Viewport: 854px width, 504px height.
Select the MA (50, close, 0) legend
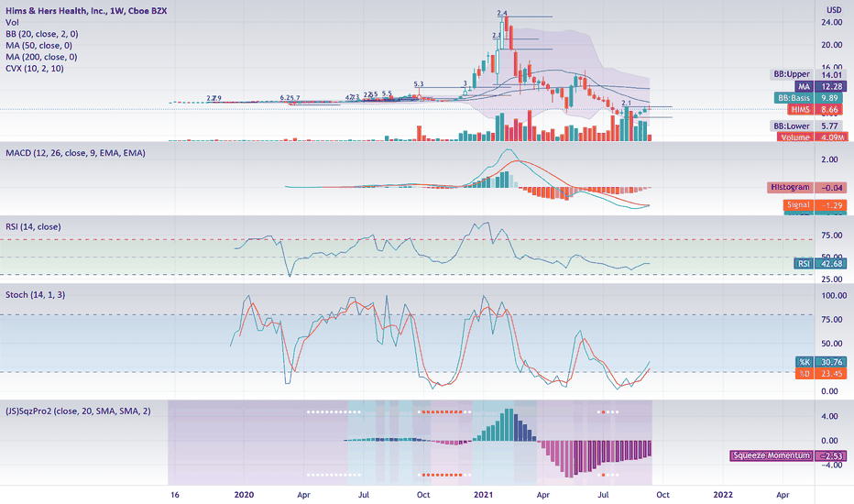(38, 45)
